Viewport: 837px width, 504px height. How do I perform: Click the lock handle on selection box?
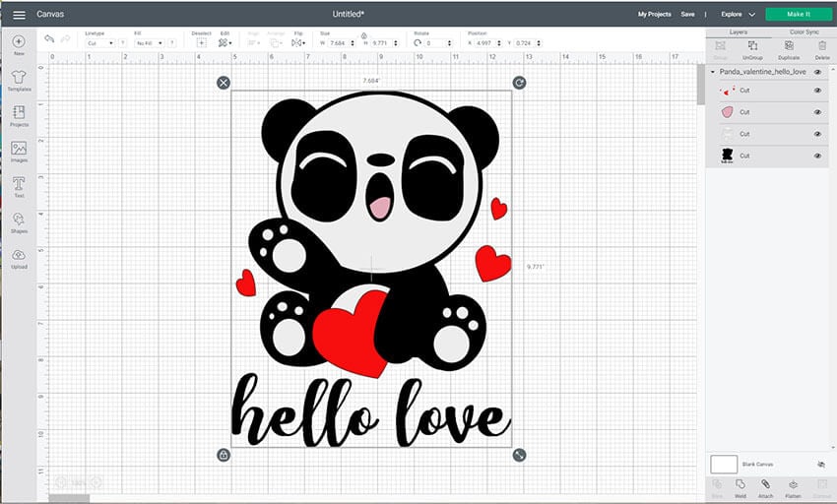click(224, 455)
